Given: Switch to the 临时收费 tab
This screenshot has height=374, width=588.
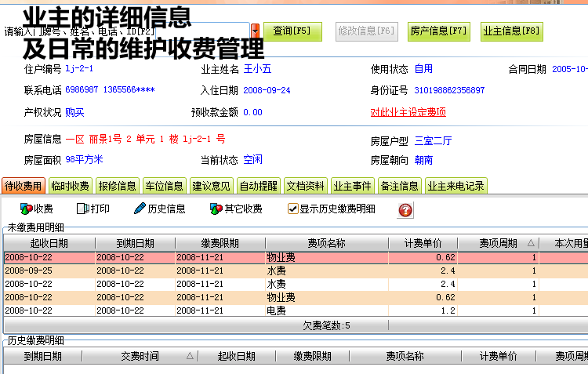Looking at the screenshot, I should point(70,186).
